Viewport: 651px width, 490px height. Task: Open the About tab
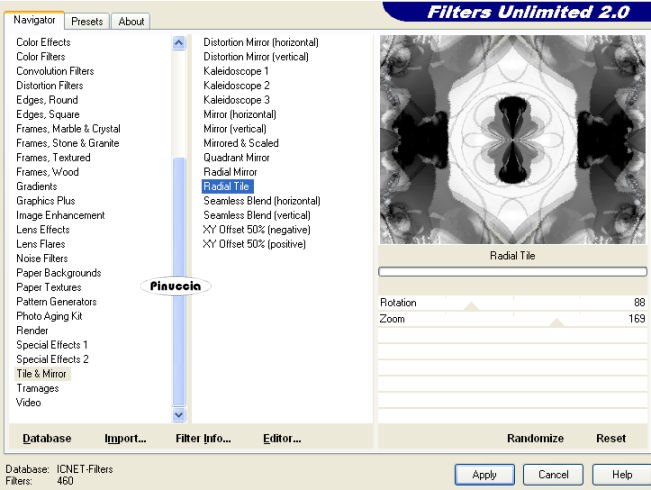tap(131, 21)
